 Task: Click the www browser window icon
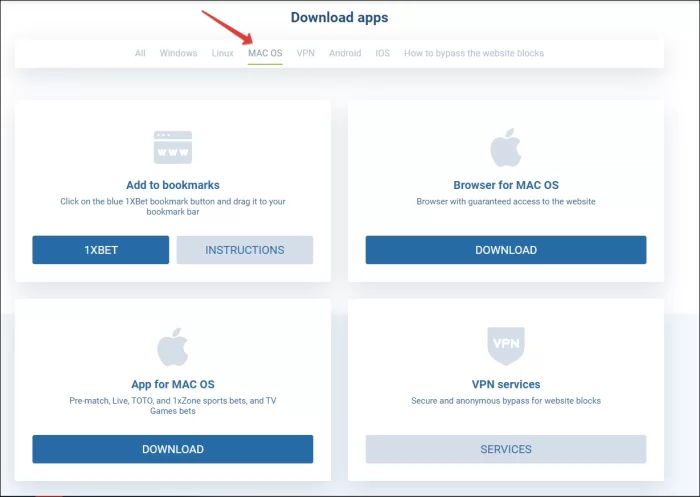point(173,147)
